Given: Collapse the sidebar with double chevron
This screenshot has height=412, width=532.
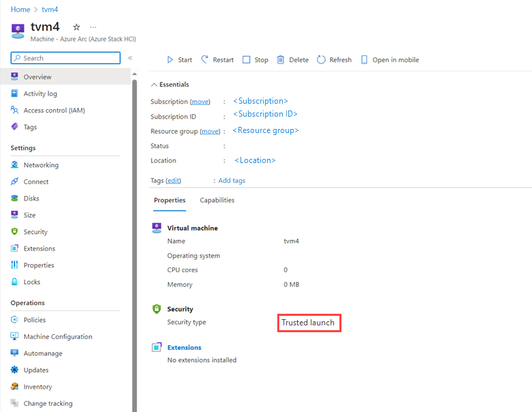Looking at the screenshot, I should tap(130, 58).
